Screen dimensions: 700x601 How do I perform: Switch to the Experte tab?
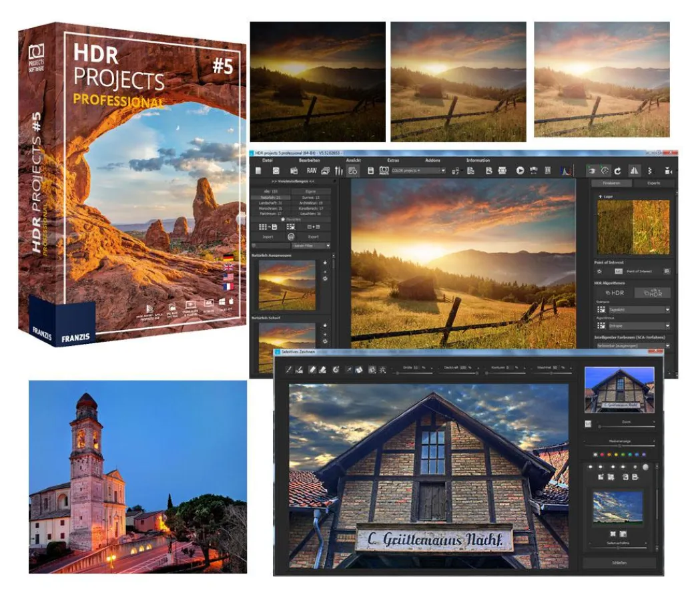[x=654, y=183]
